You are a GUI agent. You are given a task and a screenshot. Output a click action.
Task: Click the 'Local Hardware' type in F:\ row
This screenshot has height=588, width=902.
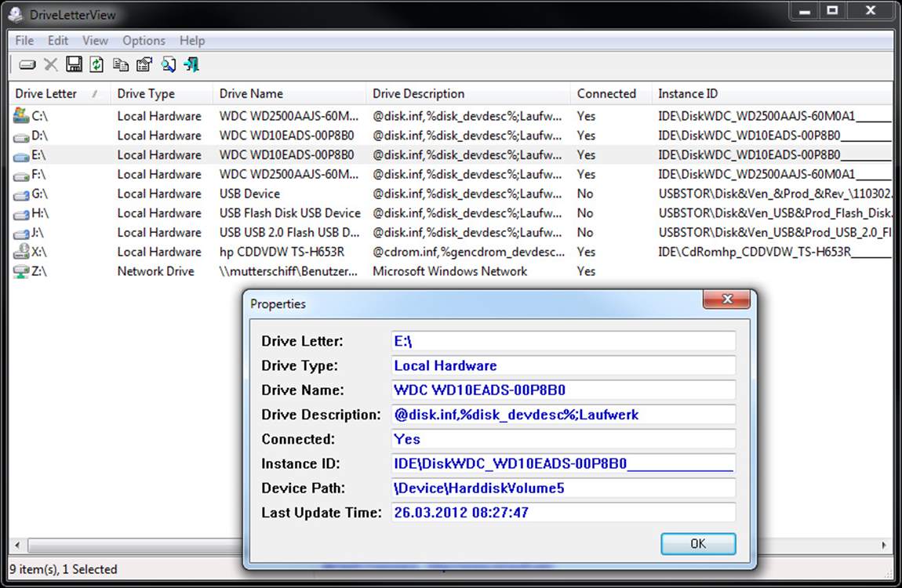coord(159,174)
